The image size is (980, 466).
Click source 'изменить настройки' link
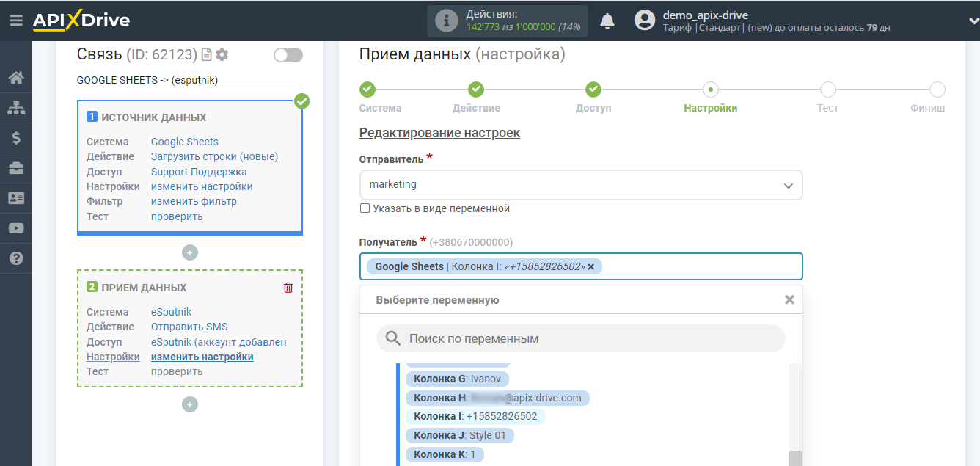click(x=202, y=186)
